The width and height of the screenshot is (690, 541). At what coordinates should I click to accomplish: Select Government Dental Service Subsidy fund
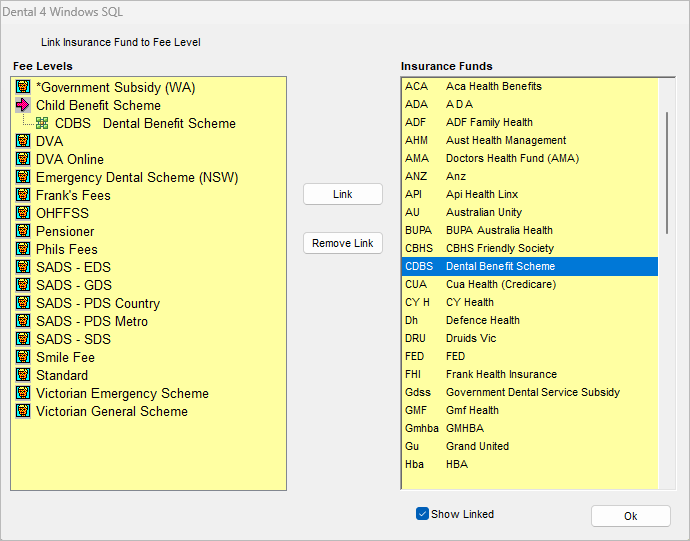530,392
